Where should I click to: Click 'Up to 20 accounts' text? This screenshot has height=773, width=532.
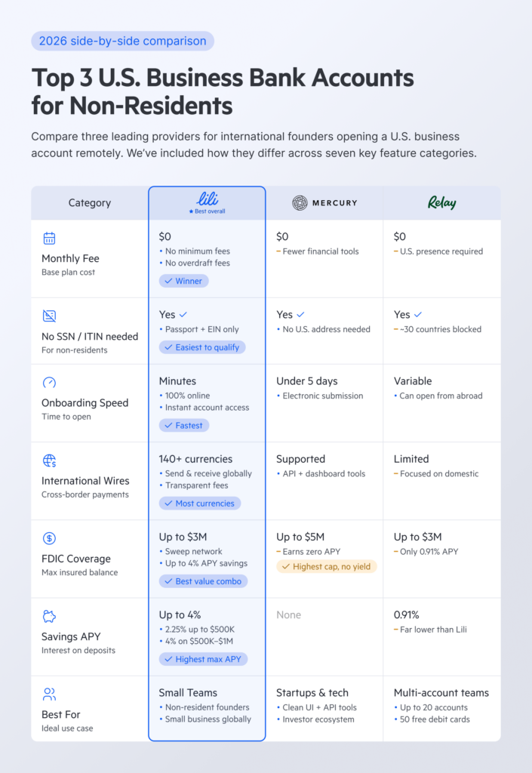pos(434,707)
